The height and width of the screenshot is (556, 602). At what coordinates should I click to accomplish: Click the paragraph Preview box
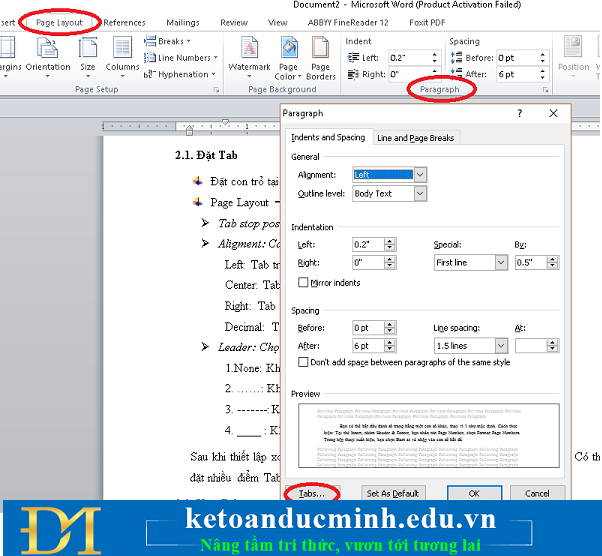point(428,435)
